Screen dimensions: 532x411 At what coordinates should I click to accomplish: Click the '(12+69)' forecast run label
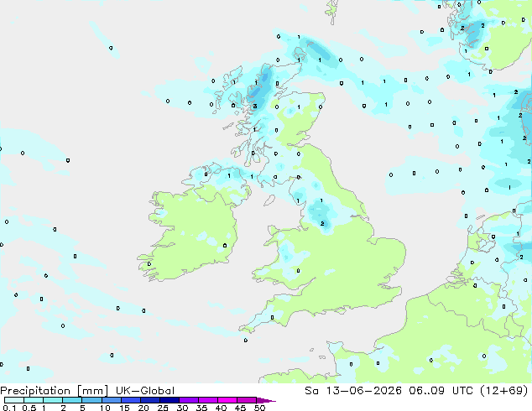(504, 391)
